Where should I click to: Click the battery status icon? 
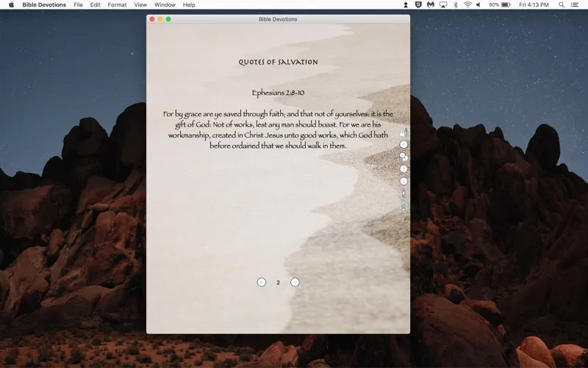[x=506, y=5]
